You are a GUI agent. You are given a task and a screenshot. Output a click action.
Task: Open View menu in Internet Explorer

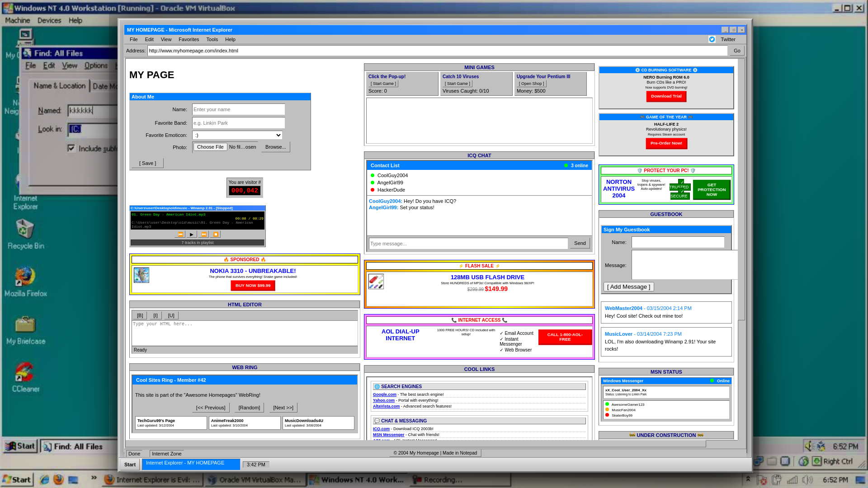tap(166, 39)
